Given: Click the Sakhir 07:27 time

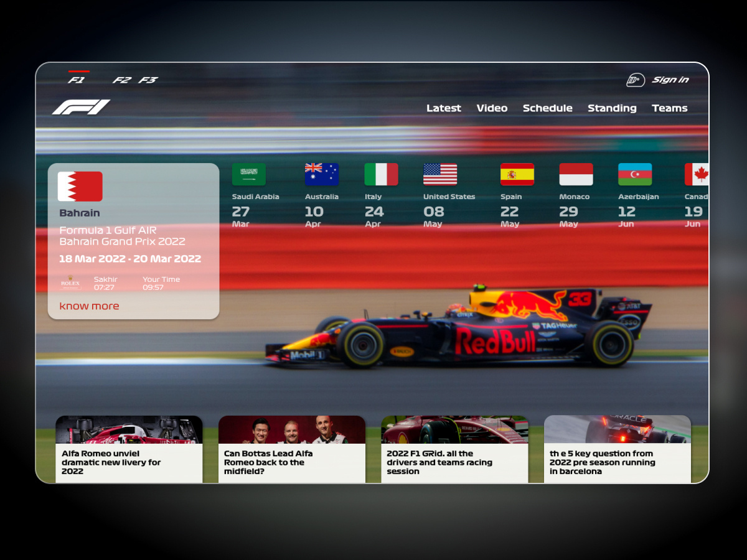Looking at the screenshot, I should [x=106, y=283].
